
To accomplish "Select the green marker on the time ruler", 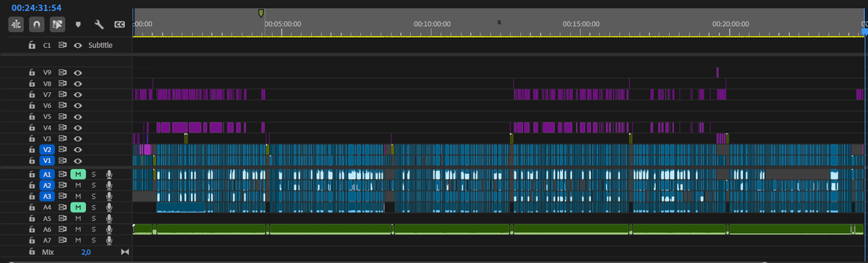I will click(261, 13).
